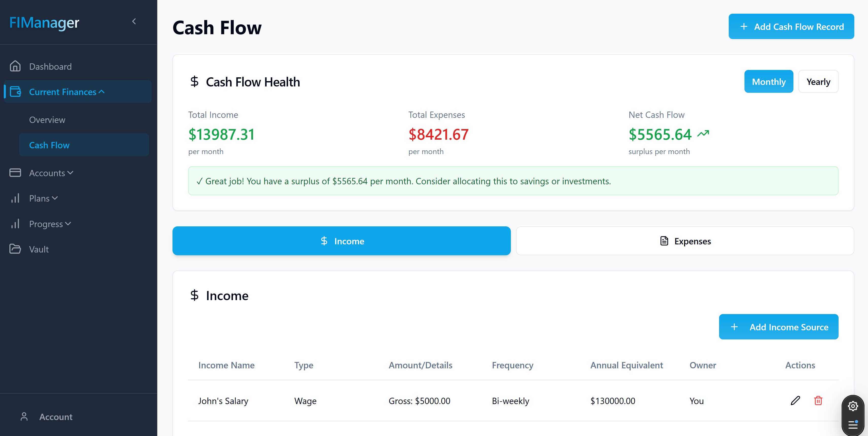Switch to Yearly view
868x436 pixels.
[x=818, y=81]
